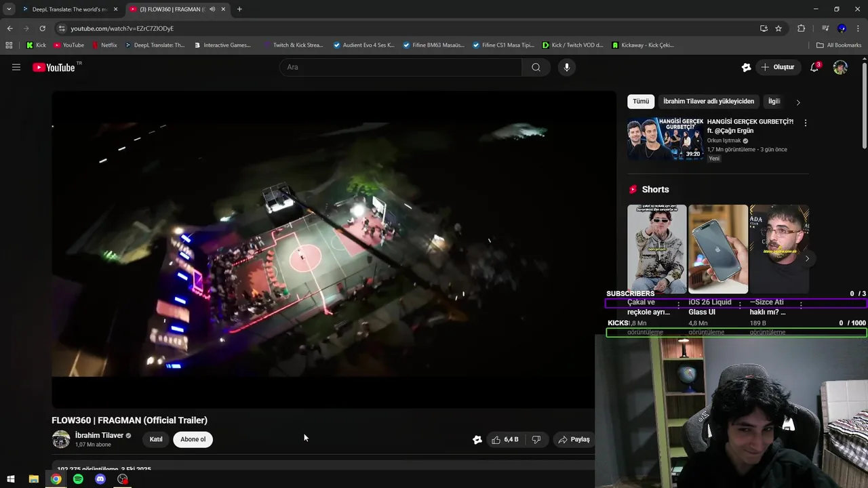Open the account avatar menu
The height and width of the screenshot is (488, 868).
840,67
